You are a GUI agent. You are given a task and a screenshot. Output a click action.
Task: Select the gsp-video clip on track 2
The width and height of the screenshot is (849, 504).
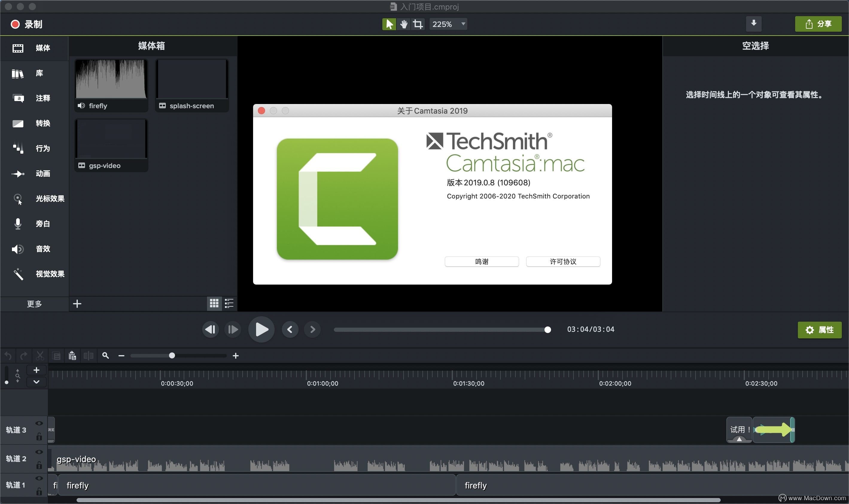(x=448, y=459)
